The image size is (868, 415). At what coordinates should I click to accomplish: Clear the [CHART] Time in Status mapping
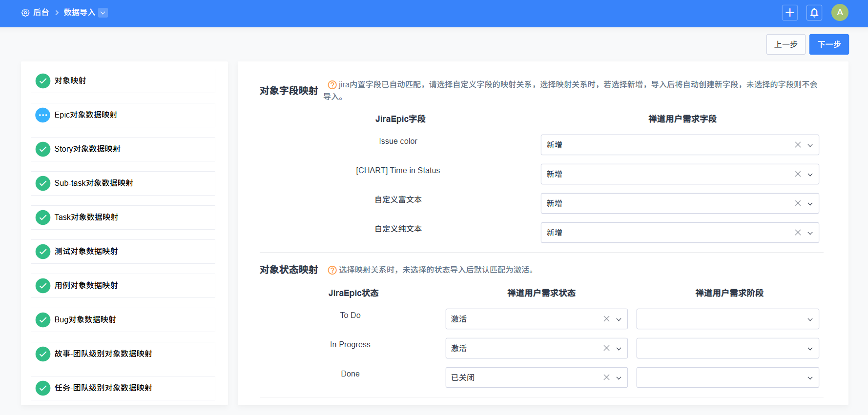(x=798, y=174)
